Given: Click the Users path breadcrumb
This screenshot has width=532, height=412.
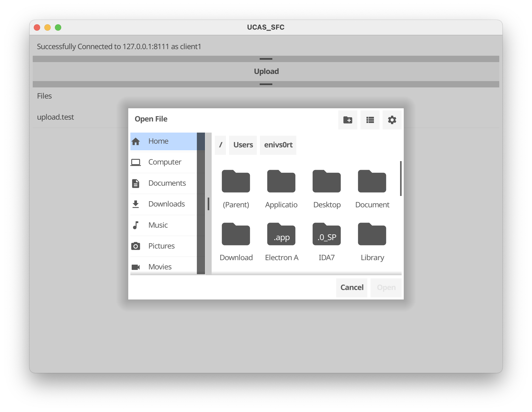Looking at the screenshot, I should coord(243,145).
